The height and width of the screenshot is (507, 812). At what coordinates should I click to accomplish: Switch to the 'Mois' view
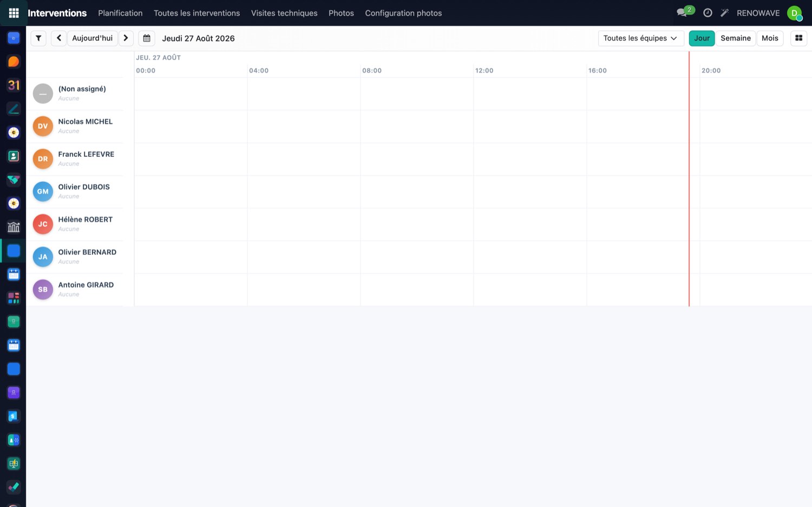click(x=770, y=38)
